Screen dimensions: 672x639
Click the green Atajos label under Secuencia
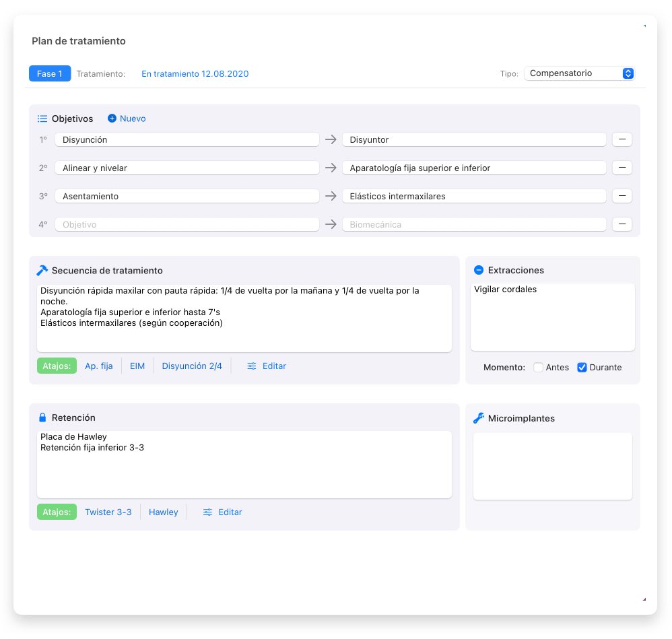point(57,366)
